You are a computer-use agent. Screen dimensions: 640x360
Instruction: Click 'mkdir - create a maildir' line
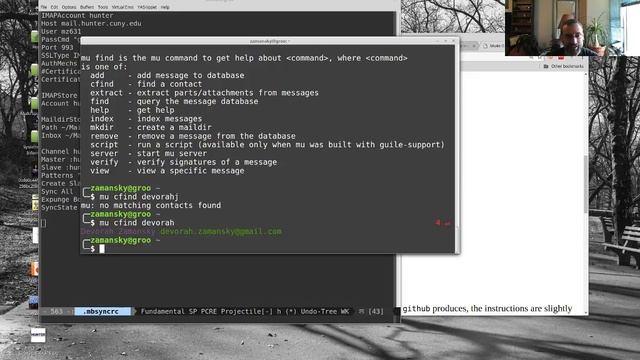[151, 127]
